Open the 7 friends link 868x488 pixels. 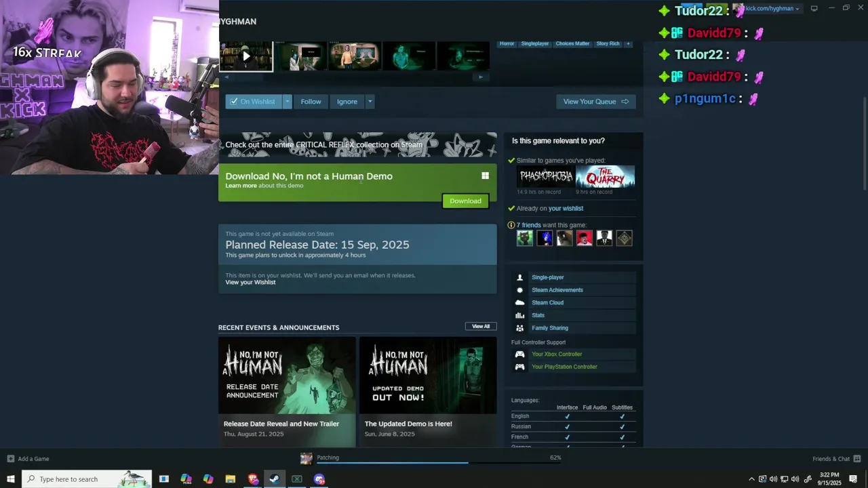point(529,225)
